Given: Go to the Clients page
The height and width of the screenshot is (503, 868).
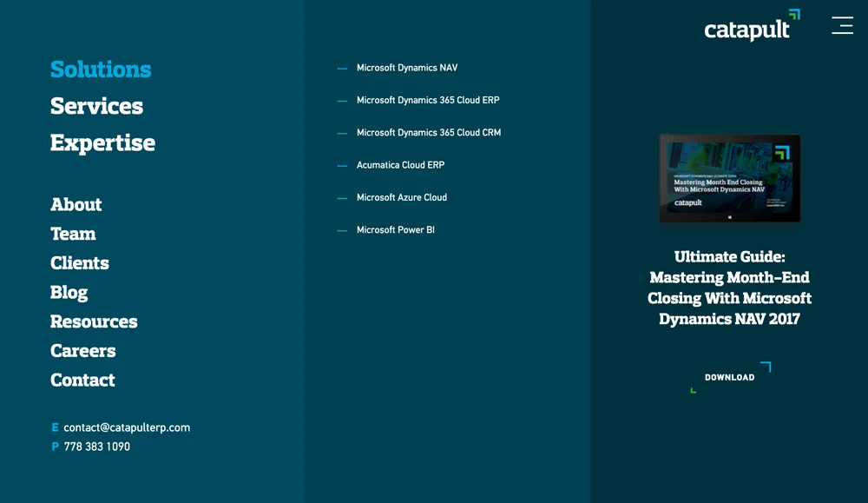Looking at the screenshot, I should coord(80,263).
